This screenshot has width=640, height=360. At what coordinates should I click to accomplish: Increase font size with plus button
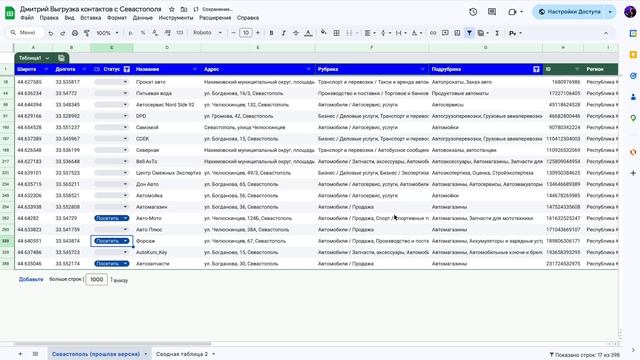(258, 33)
